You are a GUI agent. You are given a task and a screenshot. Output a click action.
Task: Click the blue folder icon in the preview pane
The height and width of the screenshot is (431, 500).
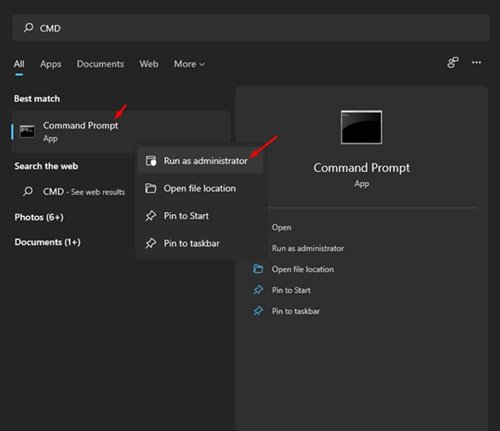[x=258, y=269]
